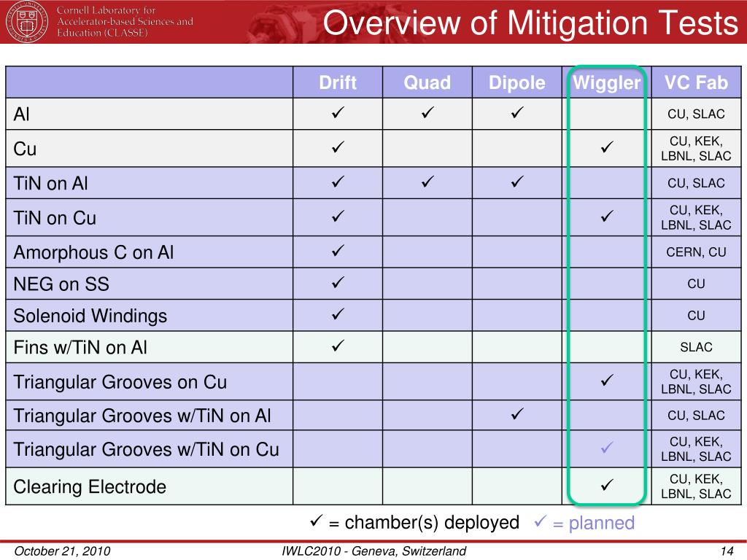Click the Amorphous C on Al Drift checkmark
The image size is (747, 560).
338,251
